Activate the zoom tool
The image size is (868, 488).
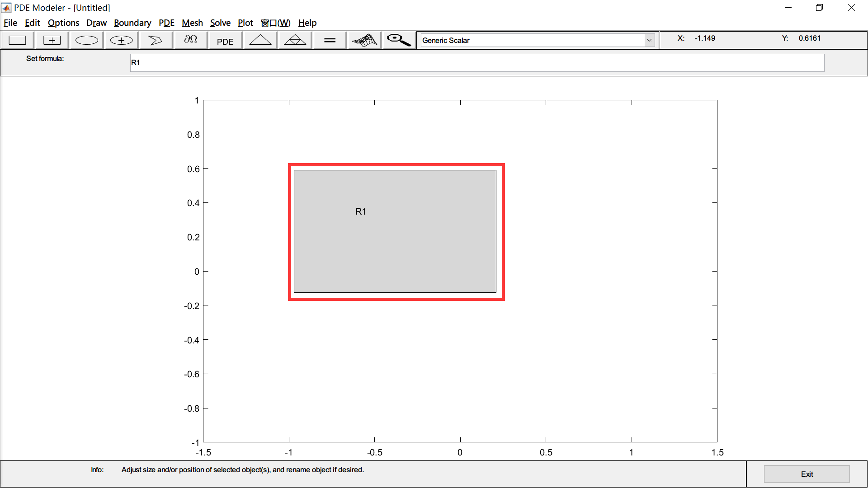(398, 40)
